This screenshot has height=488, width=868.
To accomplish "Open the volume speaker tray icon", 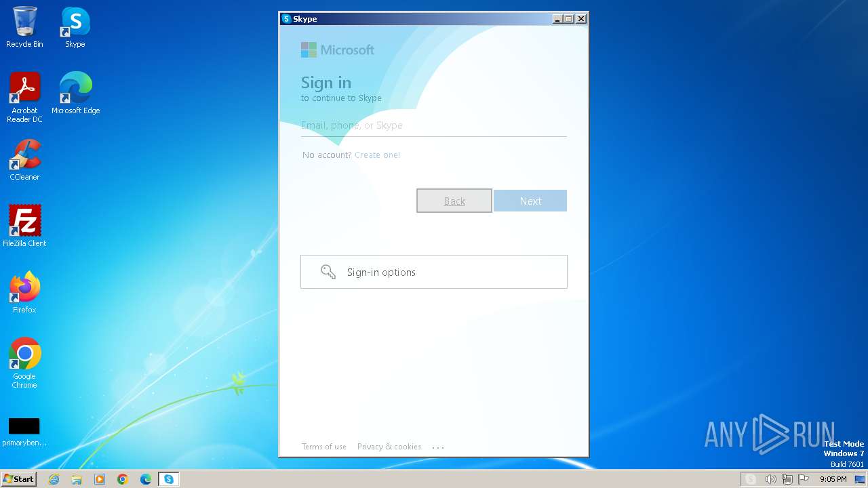I will 770,479.
